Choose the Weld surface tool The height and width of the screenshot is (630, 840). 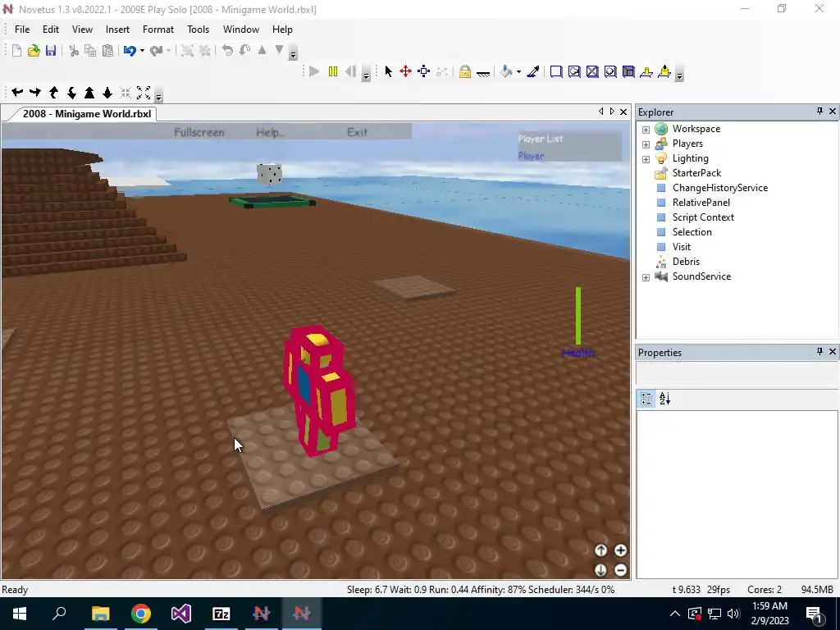(x=592, y=72)
